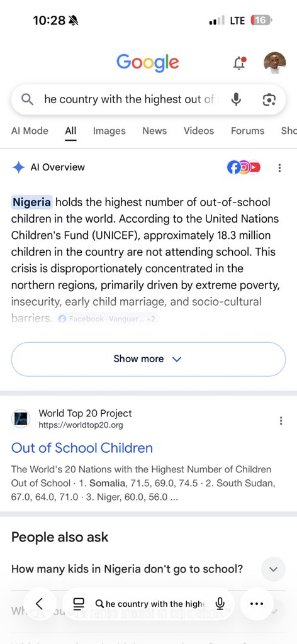
Task: Tap the Google search query field
Action: point(128,99)
